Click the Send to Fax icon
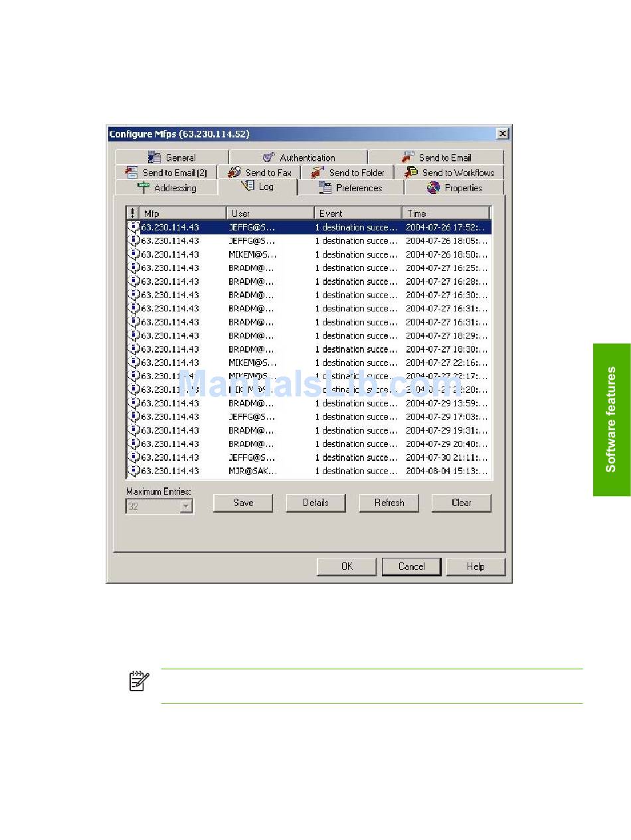Image resolution: width=631 pixels, height=840 pixels. pos(234,173)
